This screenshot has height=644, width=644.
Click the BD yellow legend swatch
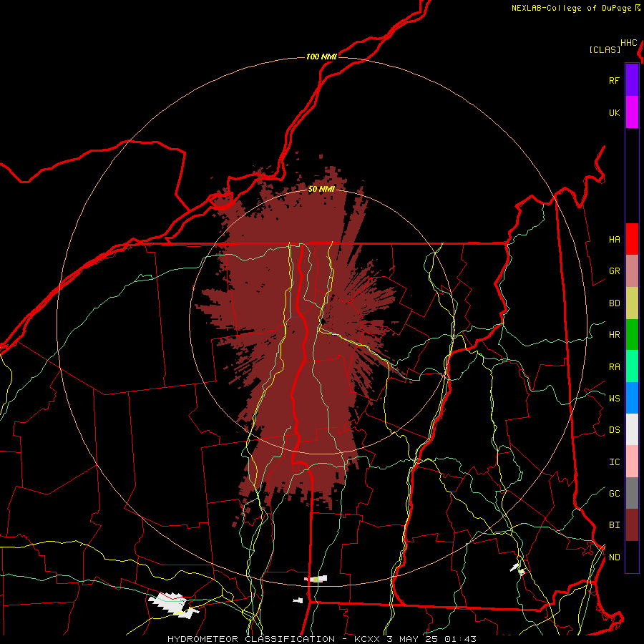click(x=632, y=303)
